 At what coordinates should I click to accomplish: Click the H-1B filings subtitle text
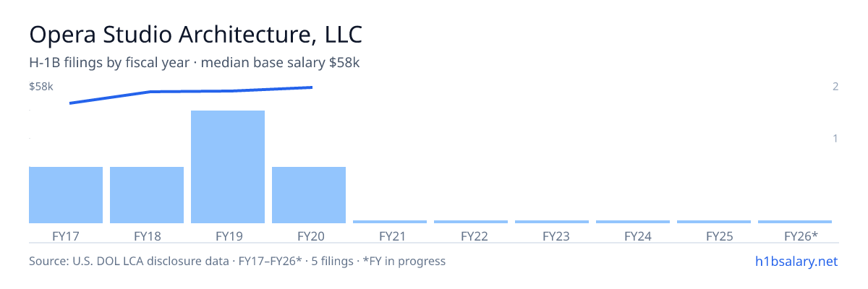coord(195,63)
